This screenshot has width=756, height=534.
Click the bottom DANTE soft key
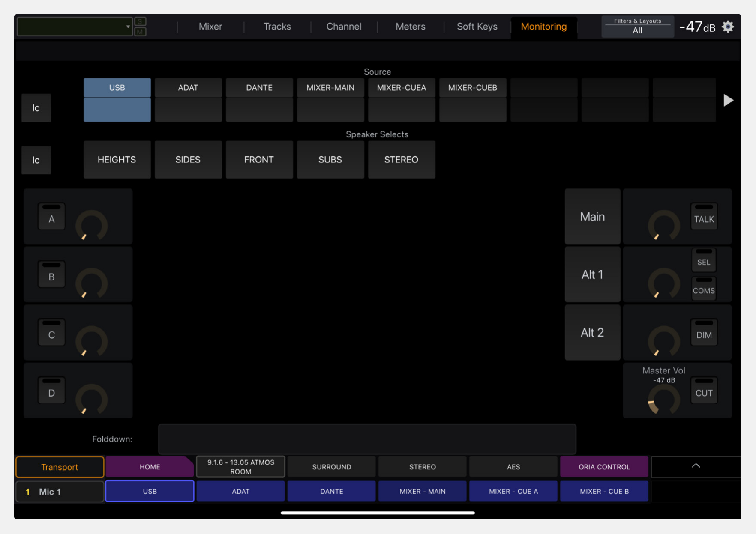point(332,491)
